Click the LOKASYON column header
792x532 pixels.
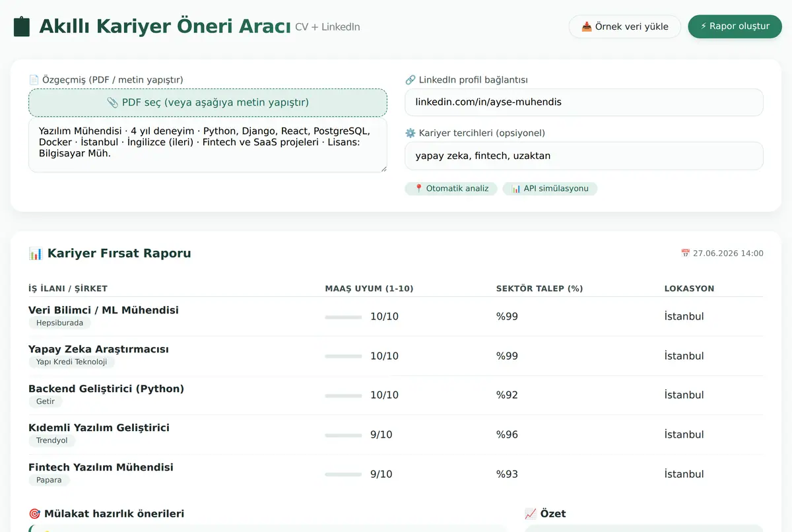click(689, 288)
